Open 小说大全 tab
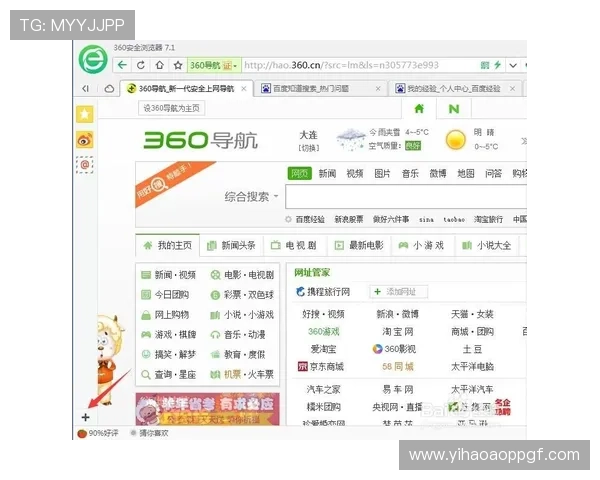The width and height of the screenshot is (600, 480). (487, 245)
